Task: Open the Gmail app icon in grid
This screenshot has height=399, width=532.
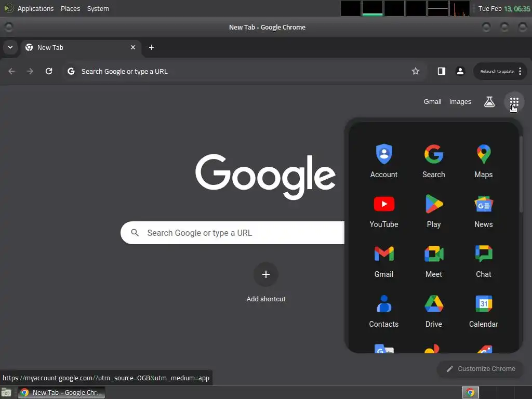Action: tap(384, 261)
